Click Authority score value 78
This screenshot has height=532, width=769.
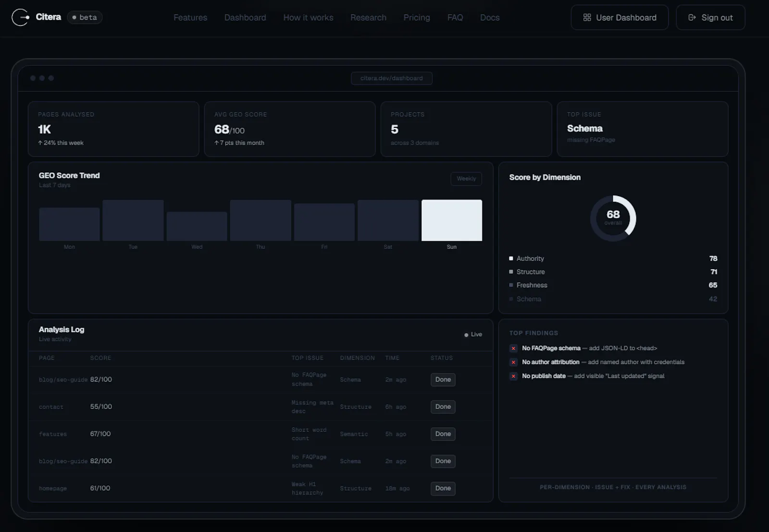713,259
